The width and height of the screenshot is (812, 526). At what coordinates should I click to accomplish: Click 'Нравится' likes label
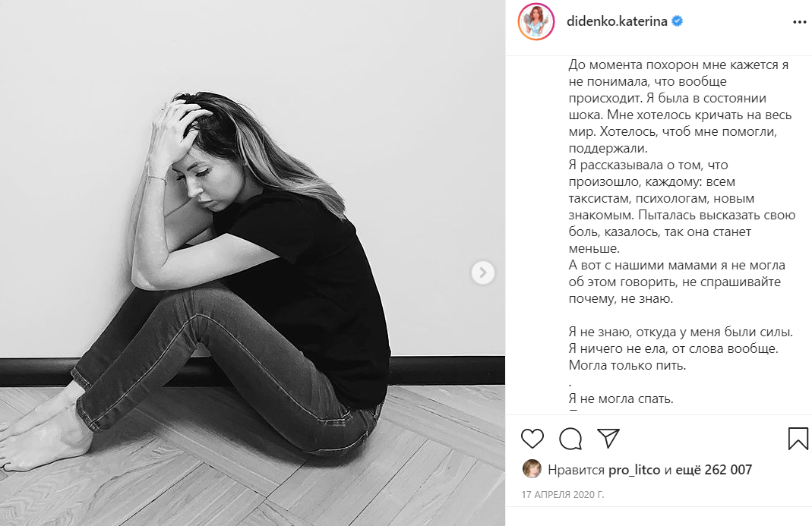coord(576,470)
